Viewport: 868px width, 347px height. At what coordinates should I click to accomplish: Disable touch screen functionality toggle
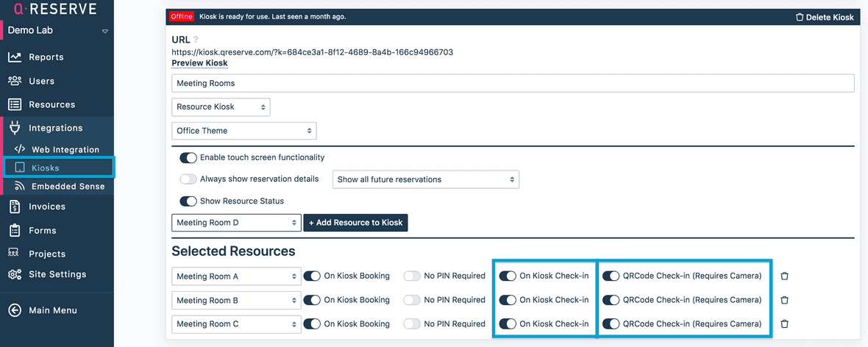click(188, 157)
